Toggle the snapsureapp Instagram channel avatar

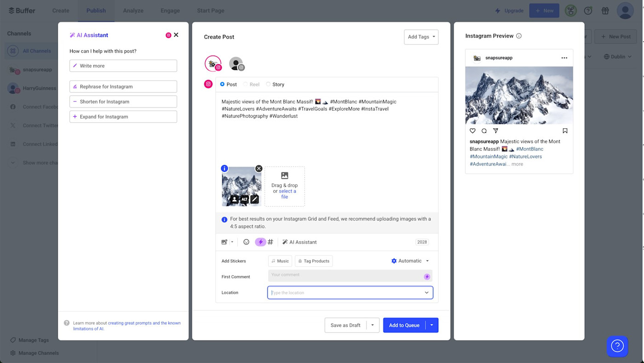pos(213,64)
